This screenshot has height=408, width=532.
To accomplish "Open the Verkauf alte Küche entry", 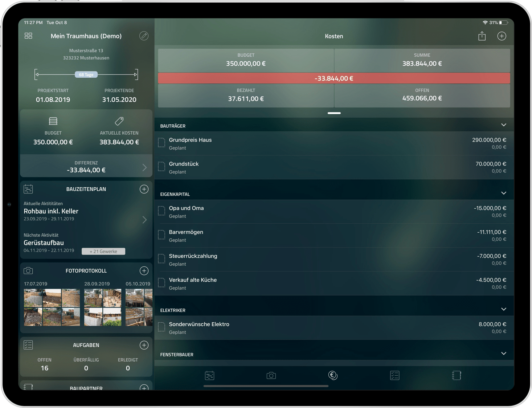I will 334,283.
